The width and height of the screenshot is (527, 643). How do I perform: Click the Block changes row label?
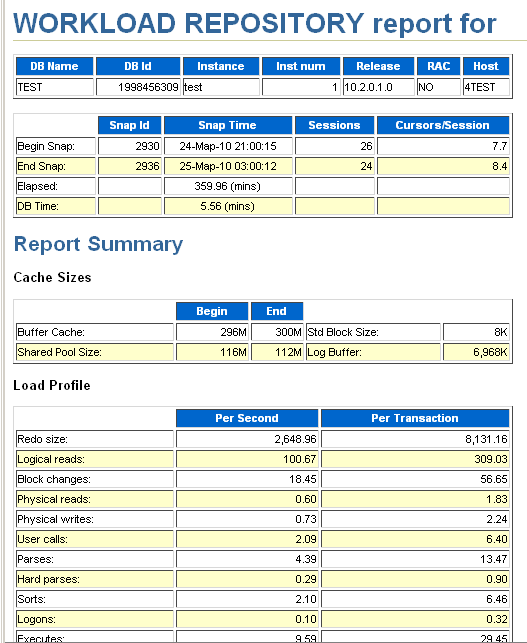pyautogui.click(x=95, y=479)
